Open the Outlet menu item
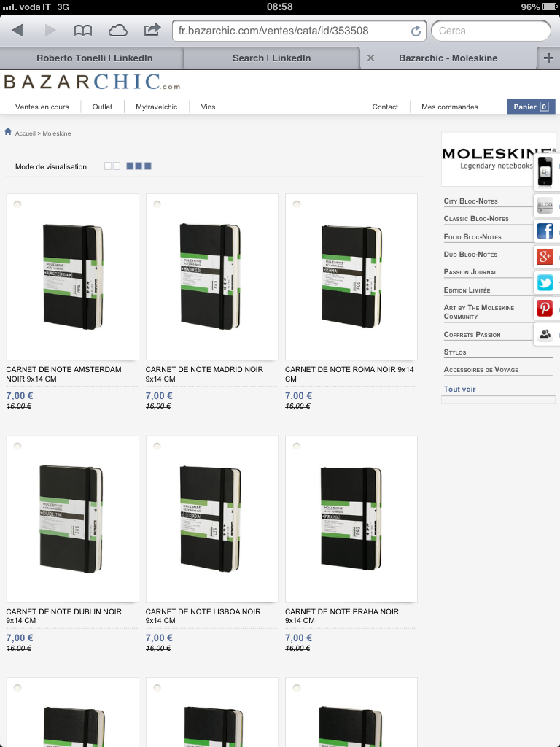 point(102,107)
